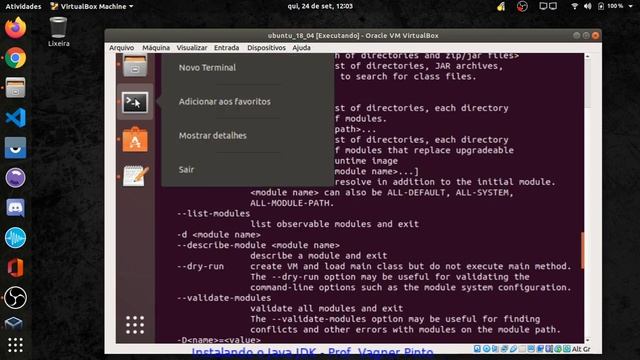Show applications grid inside the guest VM
Screen dimensions: 640x360
point(135,325)
